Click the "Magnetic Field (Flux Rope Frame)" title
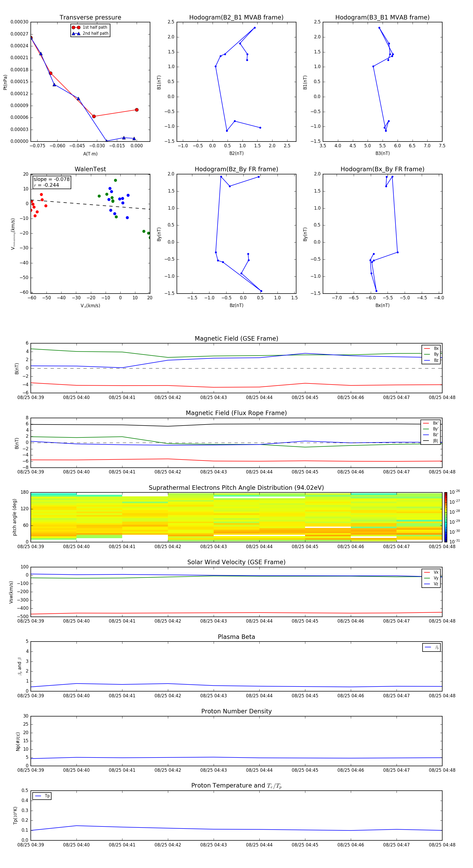The width and height of the screenshot is (473, 868). [236, 413]
